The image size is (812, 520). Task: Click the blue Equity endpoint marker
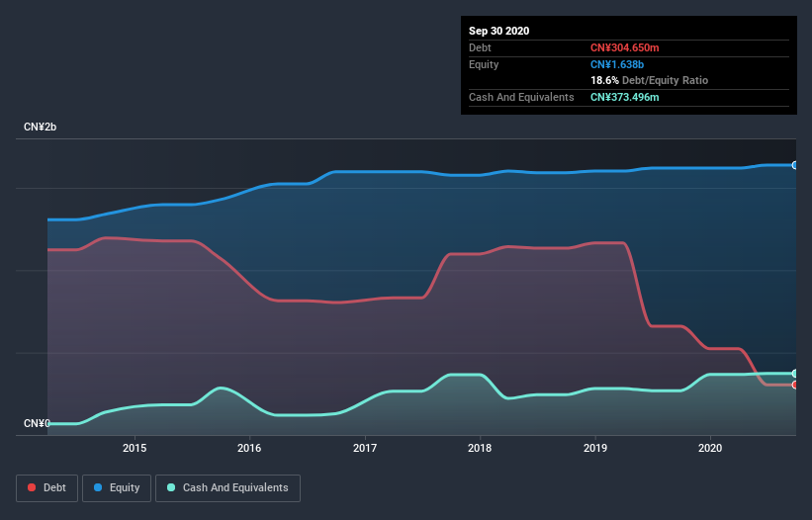[795, 165]
